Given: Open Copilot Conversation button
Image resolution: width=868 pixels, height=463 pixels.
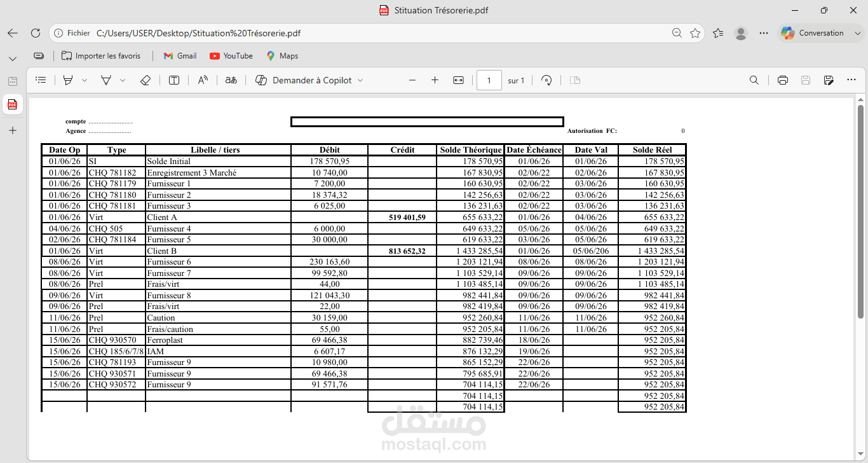Looking at the screenshot, I should coord(813,33).
